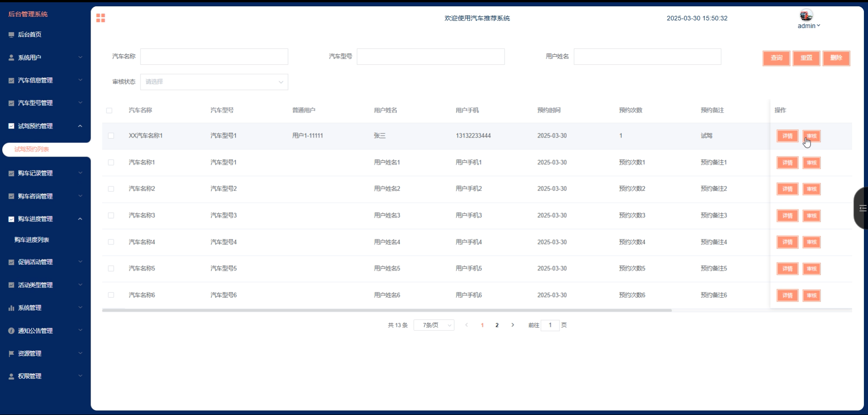Click the 系统用户 person icon
This screenshot has width=868, height=415.
(11, 57)
